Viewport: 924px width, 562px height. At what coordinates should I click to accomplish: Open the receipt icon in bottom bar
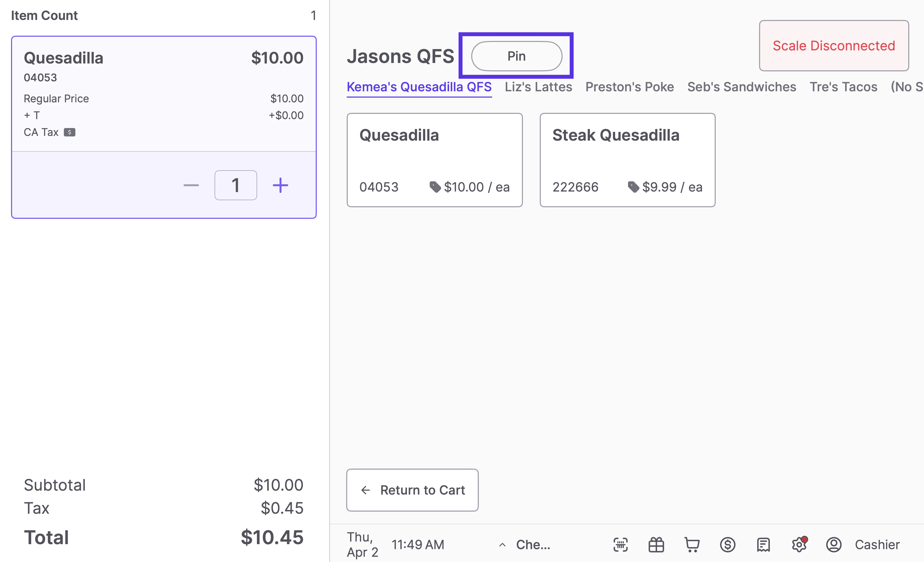pos(763,544)
